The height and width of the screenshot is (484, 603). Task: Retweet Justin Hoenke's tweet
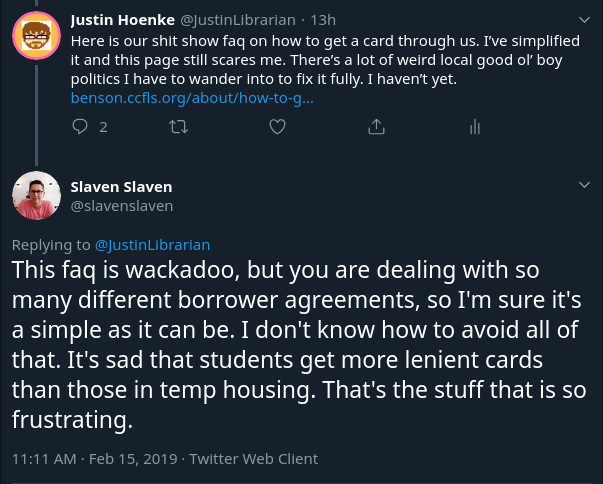click(179, 127)
